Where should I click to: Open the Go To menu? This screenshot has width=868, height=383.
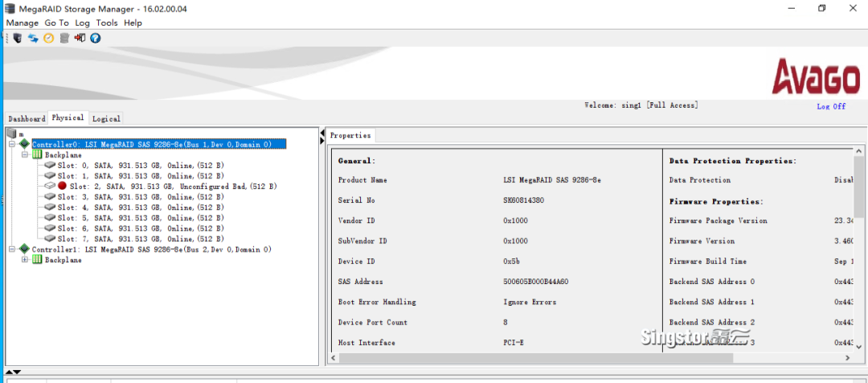pyautogui.click(x=56, y=23)
